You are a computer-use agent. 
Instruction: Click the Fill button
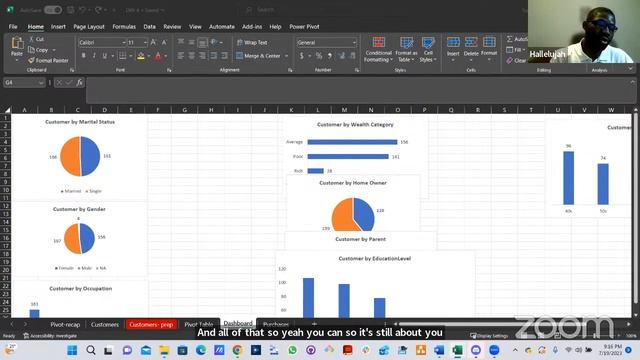(x=515, y=50)
